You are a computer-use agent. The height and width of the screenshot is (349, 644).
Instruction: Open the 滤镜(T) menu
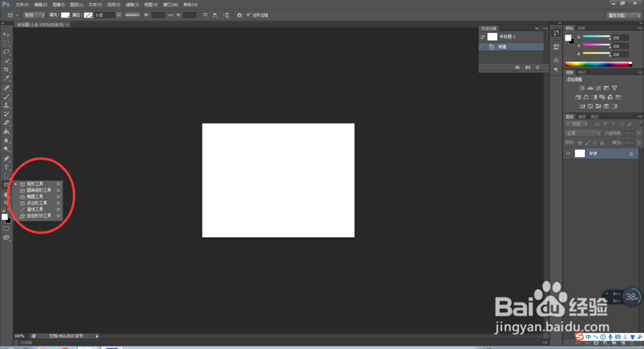pos(132,5)
